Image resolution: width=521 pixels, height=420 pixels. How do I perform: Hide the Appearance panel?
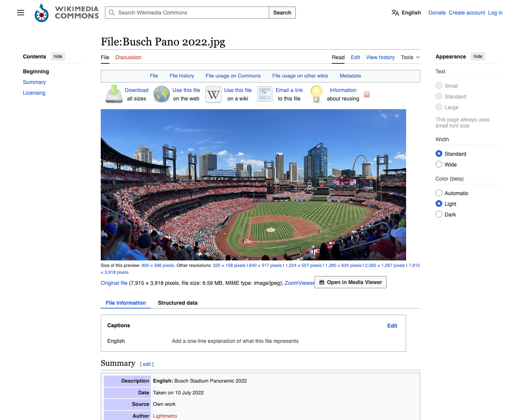[478, 57]
